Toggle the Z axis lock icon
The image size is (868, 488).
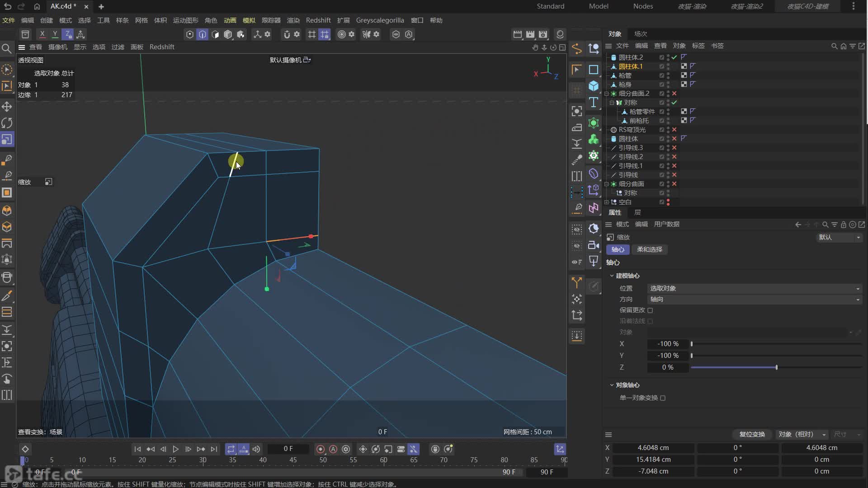click(67, 34)
